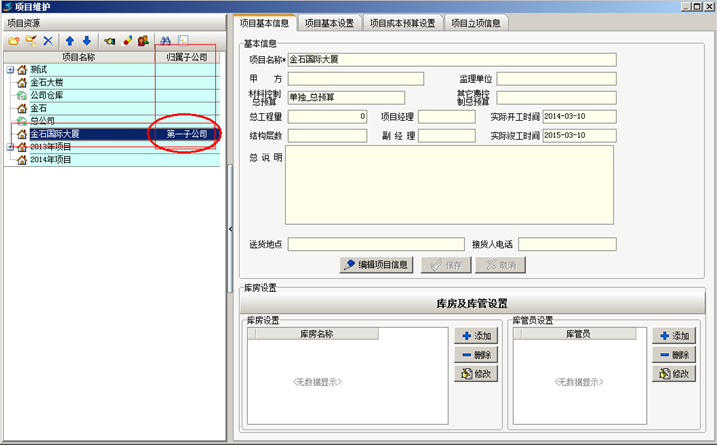The height and width of the screenshot is (445, 717).
Task: Click the binoculars search icon
Action: 166,41
